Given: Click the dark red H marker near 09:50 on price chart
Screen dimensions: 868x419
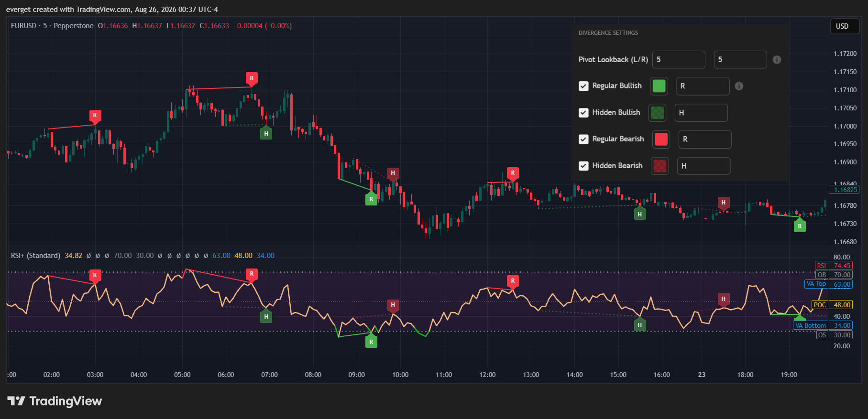Looking at the screenshot, I should point(393,174).
